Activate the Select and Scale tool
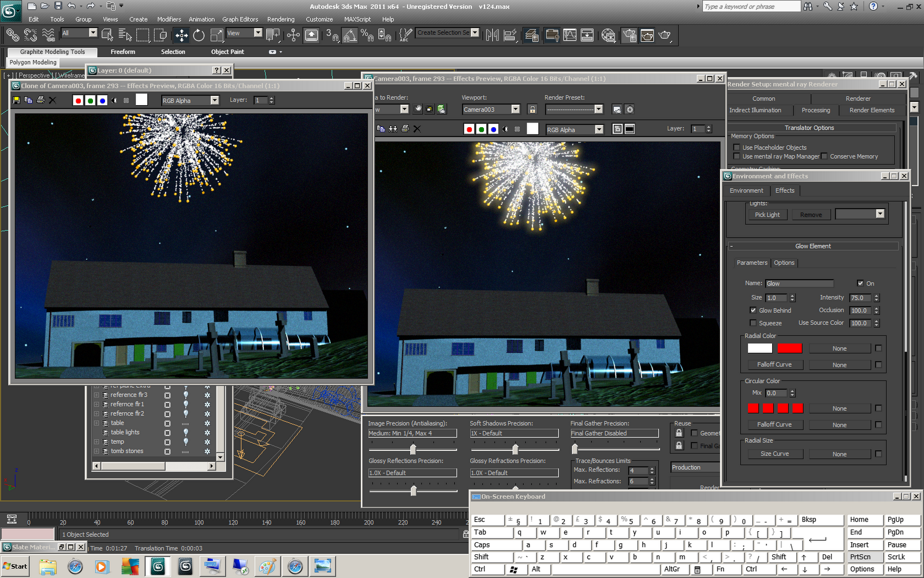 click(217, 35)
